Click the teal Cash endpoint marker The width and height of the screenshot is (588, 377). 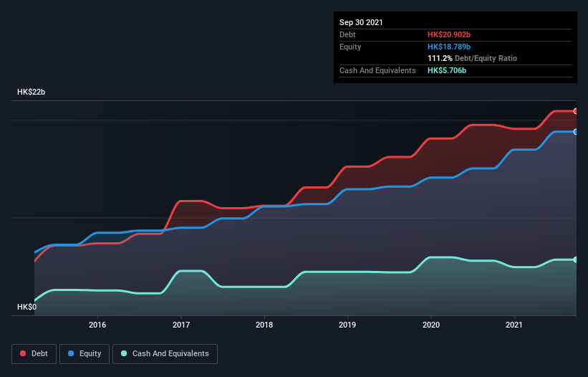(576, 259)
